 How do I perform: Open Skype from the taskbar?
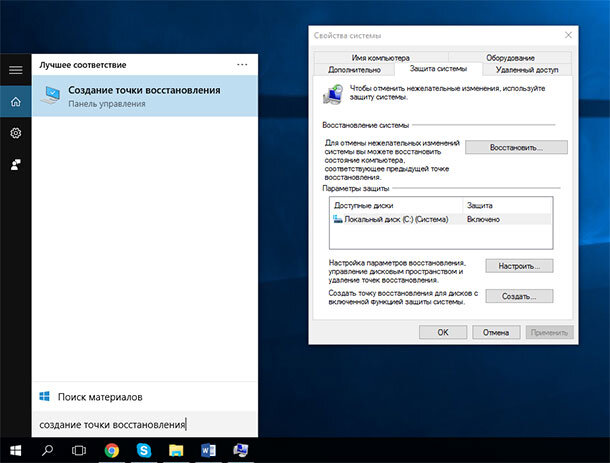tap(144, 451)
